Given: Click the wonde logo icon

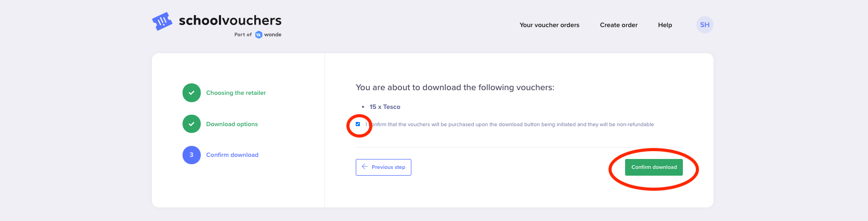Looking at the screenshot, I should tap(258, 35).
